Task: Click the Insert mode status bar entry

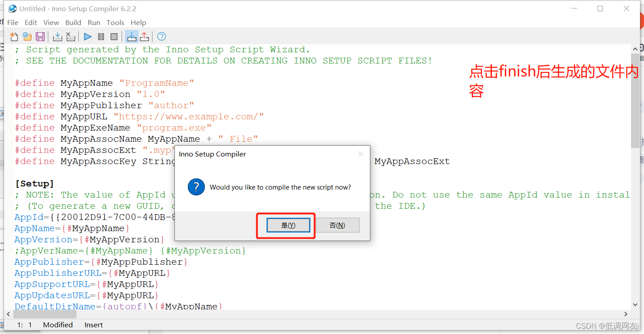Action: click(x=93, y=325)
